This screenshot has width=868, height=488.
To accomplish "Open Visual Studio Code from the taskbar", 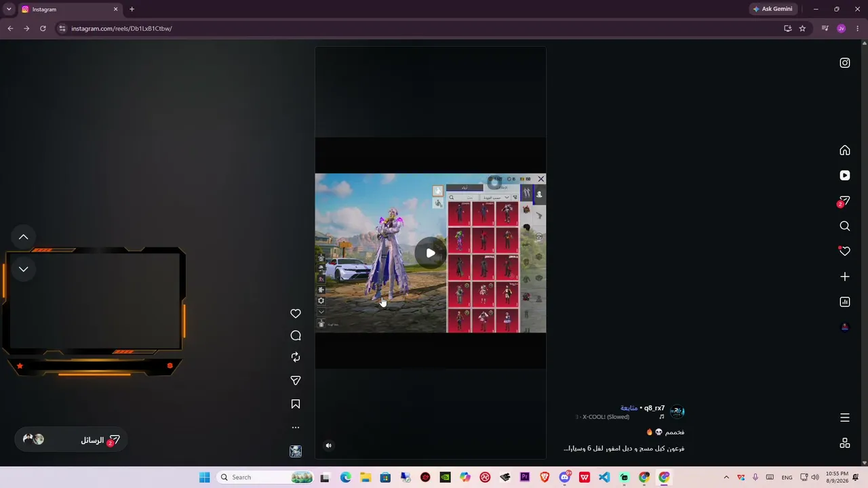I will tap(604, 477).
